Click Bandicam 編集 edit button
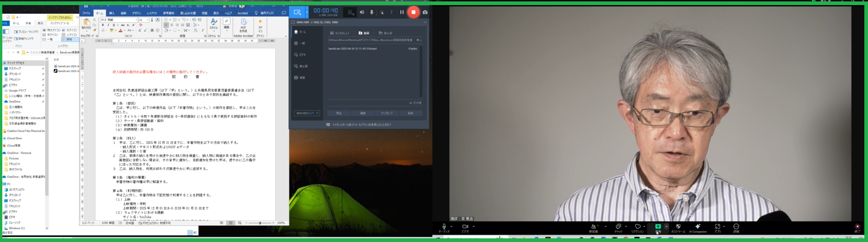The height and width of the screenshot is (242, 868). point(363,113)
